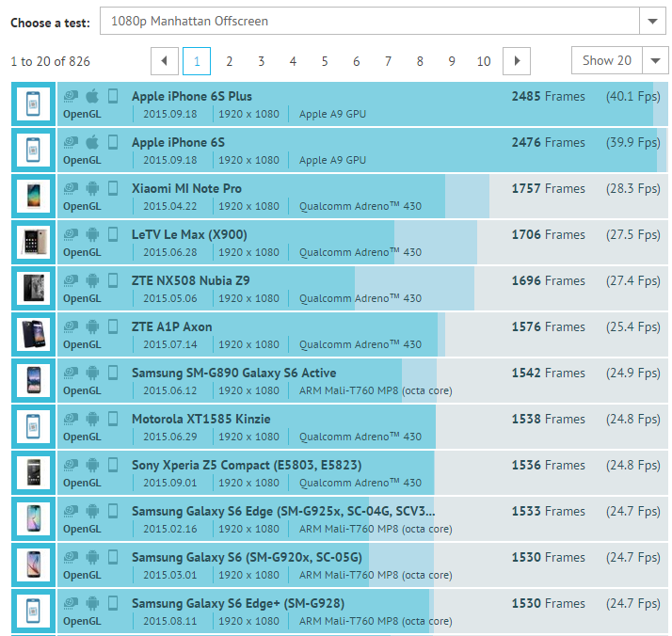This screenshot has height=636, width=672.
Task: Open Apple iPhone 6S device thumbnail
Action: click(34, 151)
